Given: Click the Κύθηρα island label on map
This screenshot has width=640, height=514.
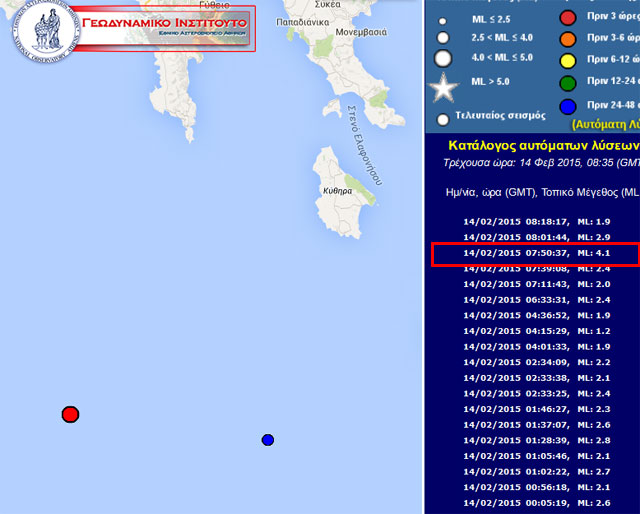Looking at the screenshot, I should pos(338,190).
